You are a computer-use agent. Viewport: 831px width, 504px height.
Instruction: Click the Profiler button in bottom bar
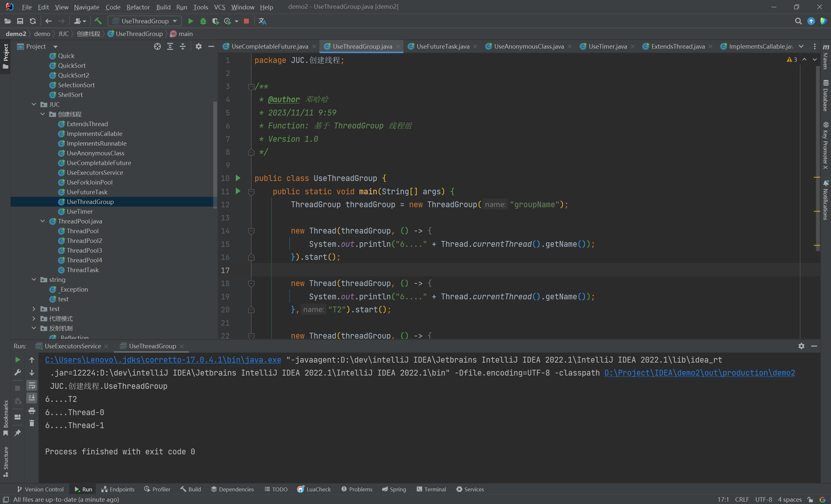click(x=157, y=489)
